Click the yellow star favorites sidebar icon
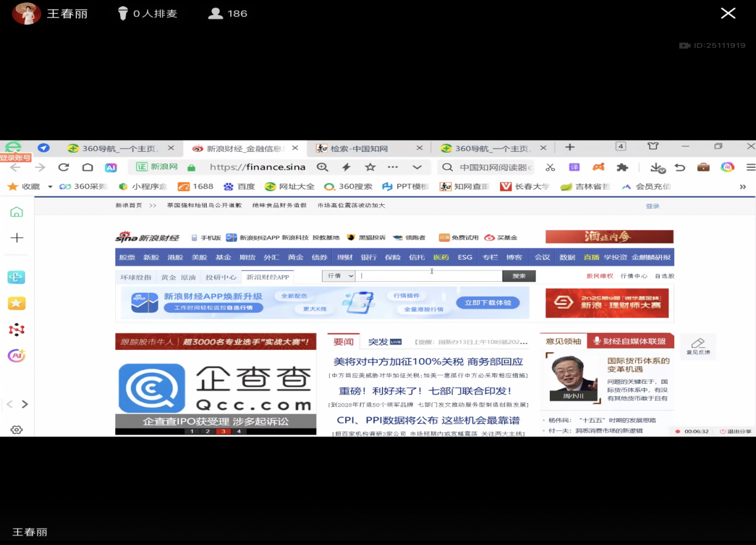Screen dimensions: 756x545 tap(16, 303)
